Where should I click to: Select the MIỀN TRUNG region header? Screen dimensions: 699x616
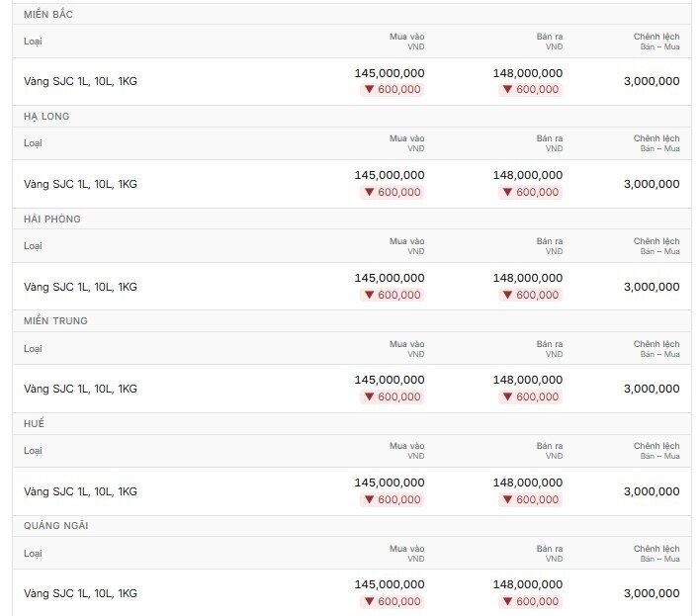click(x=55, y=321)
